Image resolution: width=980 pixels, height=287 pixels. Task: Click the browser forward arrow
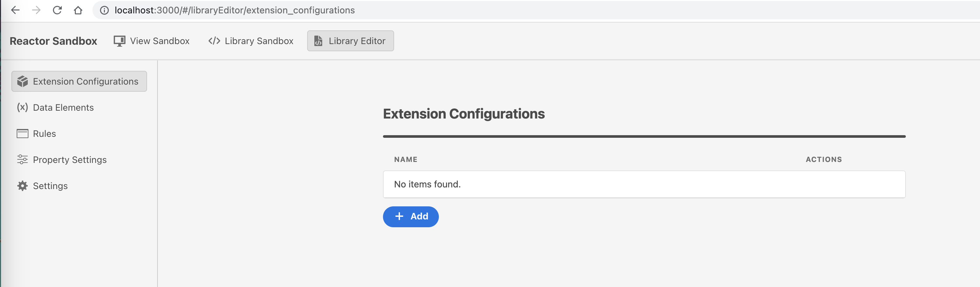[x=37, y=10]
